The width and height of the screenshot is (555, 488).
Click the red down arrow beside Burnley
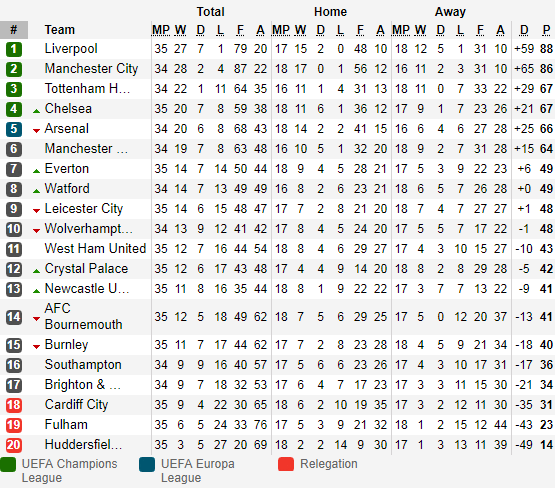[36, 347]
